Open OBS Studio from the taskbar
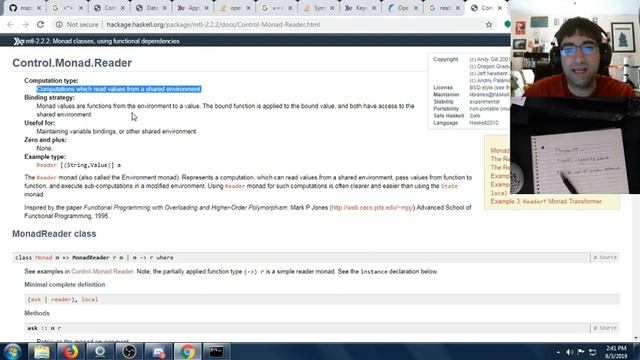 (x=129, y=351)
